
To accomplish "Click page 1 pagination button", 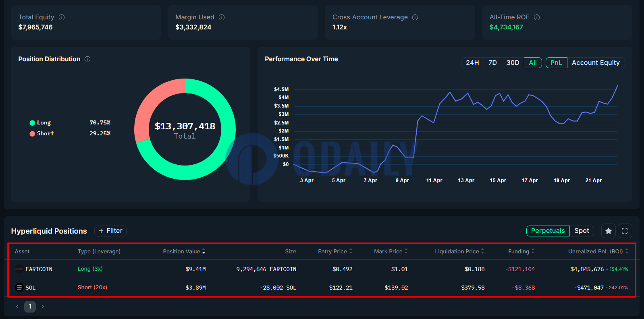I will (30, 307).
